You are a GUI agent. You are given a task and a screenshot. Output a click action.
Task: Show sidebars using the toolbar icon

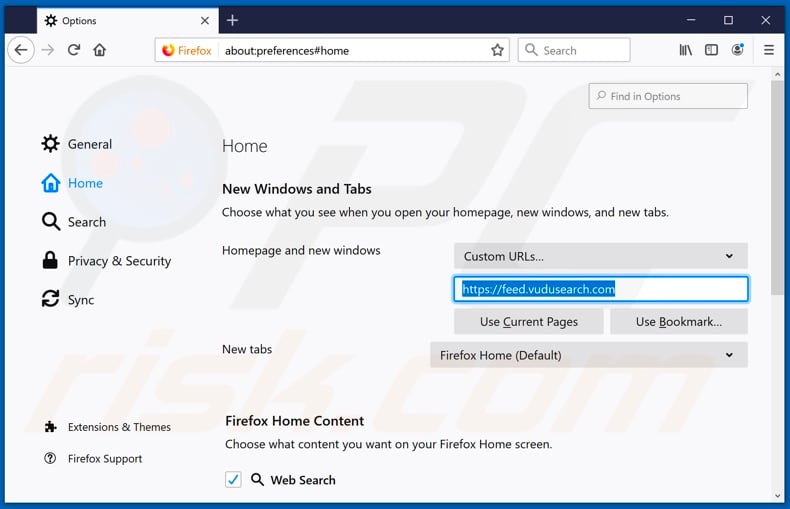[x=711, y=50]
